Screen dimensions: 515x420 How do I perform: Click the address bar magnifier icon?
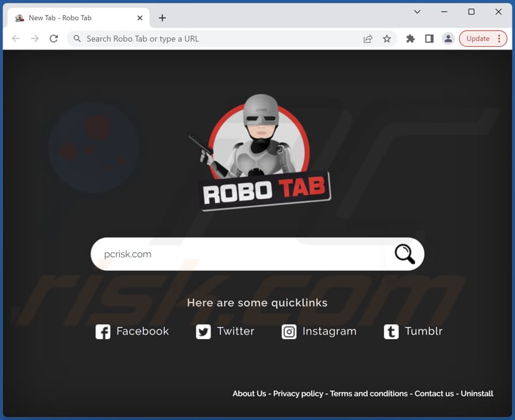point(77,38)
